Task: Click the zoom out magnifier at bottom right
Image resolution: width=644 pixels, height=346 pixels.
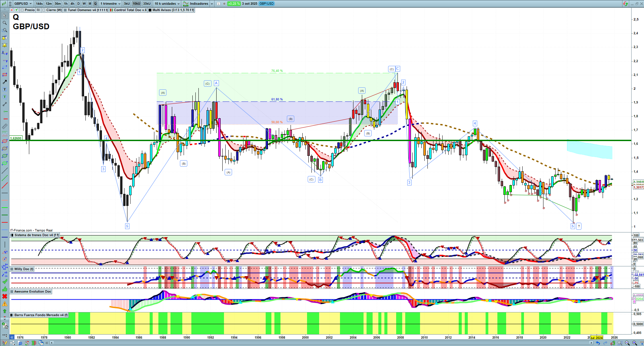Action: click(627, 343)
